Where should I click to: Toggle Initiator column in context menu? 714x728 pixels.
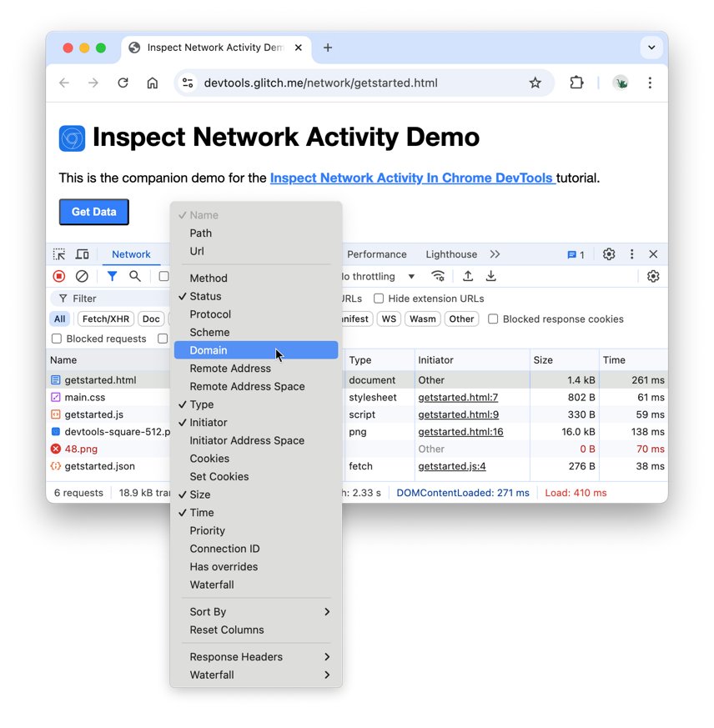(256, 423)
